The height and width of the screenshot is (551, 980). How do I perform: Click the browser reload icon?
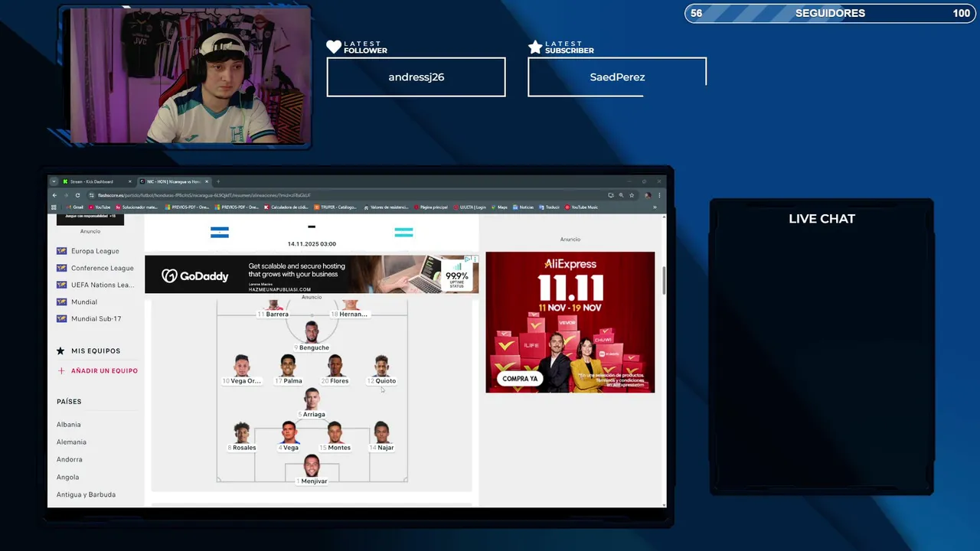[77, 195]
